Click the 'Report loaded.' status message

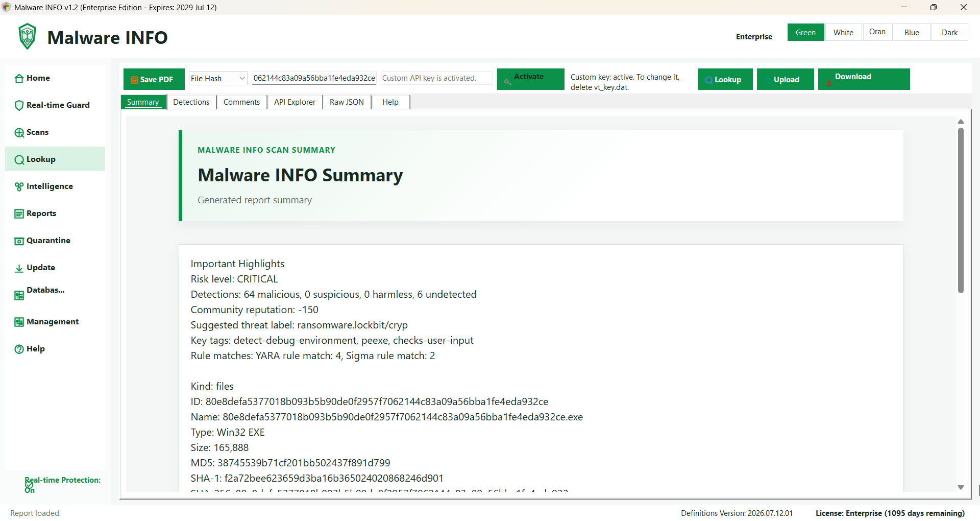click(35, 513)
